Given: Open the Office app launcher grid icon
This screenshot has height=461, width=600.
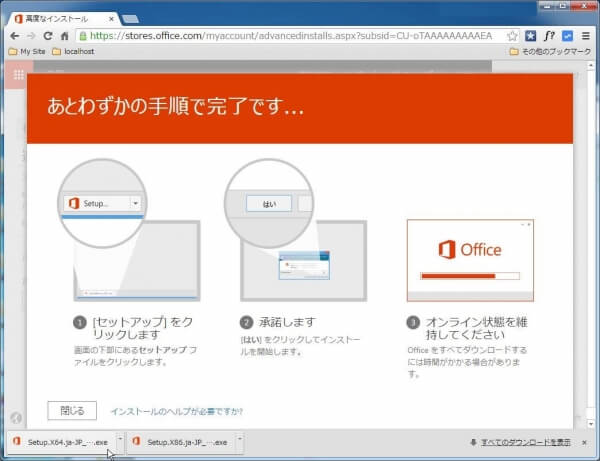Looking at the screenshot, I should 18,75.
